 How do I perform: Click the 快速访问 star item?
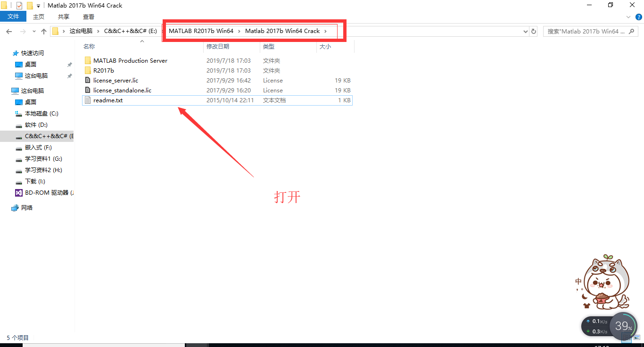coord(28,53)
